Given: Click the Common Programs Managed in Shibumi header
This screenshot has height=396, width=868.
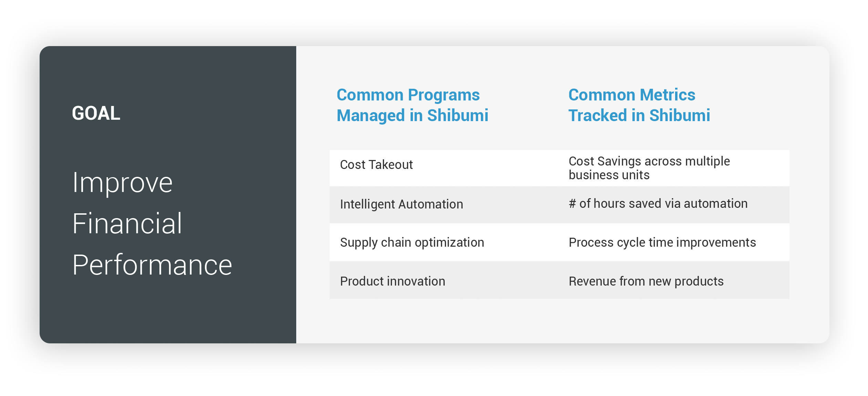Looking at the screenshot, I should point(412,105).
